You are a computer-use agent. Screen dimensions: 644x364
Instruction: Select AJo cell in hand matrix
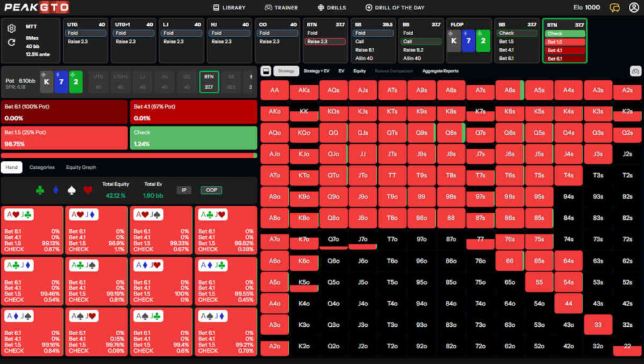point(274,154)
